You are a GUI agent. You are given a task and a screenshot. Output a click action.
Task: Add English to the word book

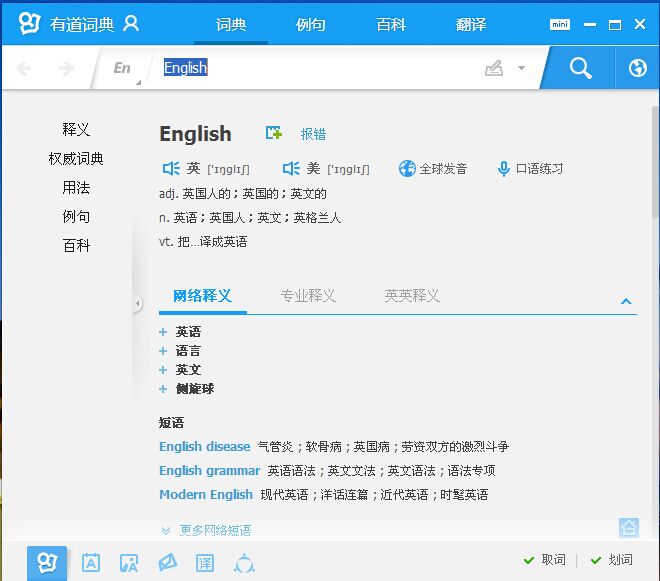pos(274,133)
